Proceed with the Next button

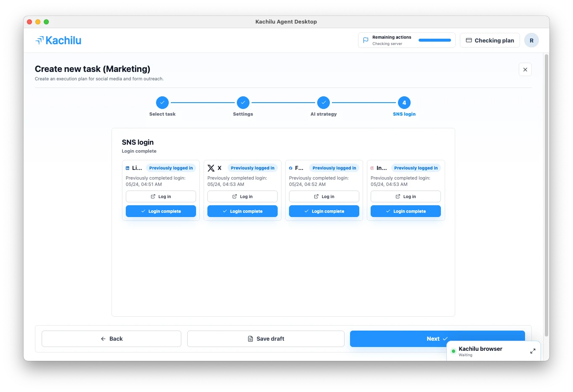438,339
